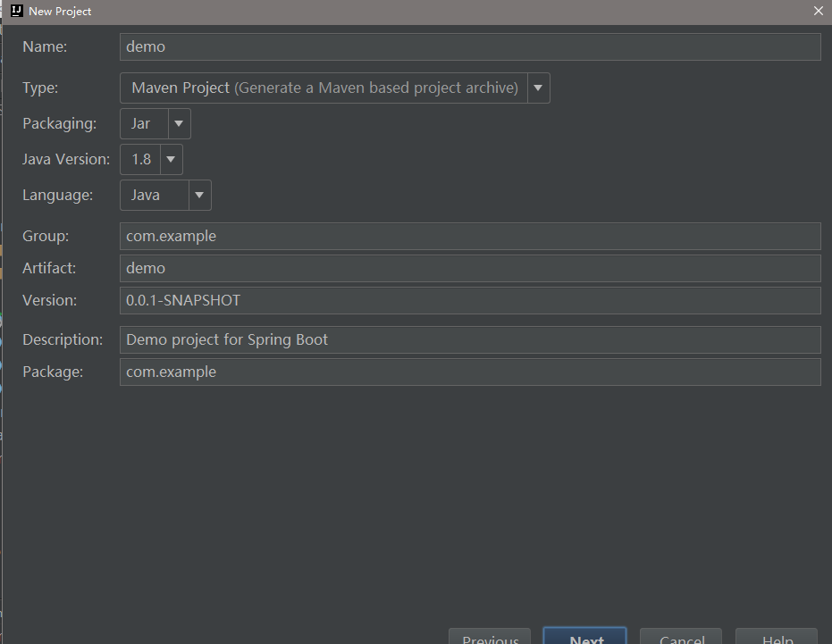Image resolution: width=832 pixels, height=644 pixels.
Task: Open Help for this dialog
Action: [777, 637]
